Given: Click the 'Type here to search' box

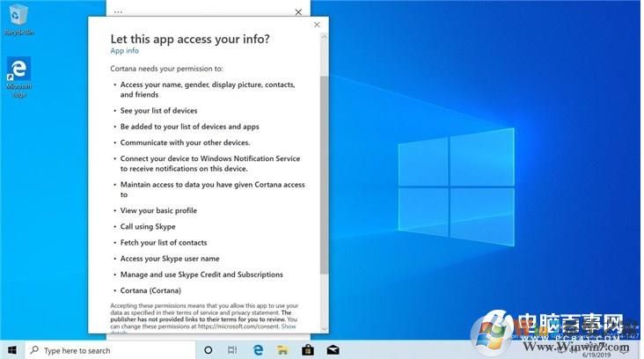Looking at the screenshot, I should [111, 350].
